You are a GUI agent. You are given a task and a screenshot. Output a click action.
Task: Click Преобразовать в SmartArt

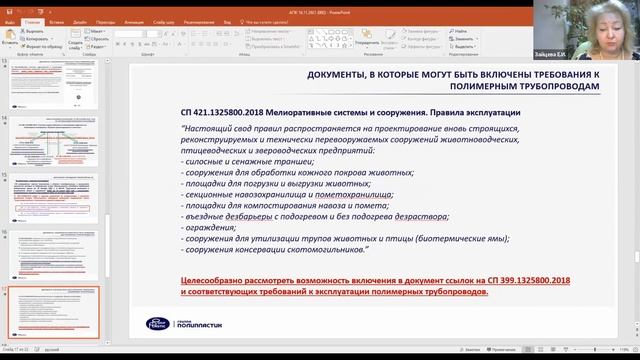pos(273,47)
